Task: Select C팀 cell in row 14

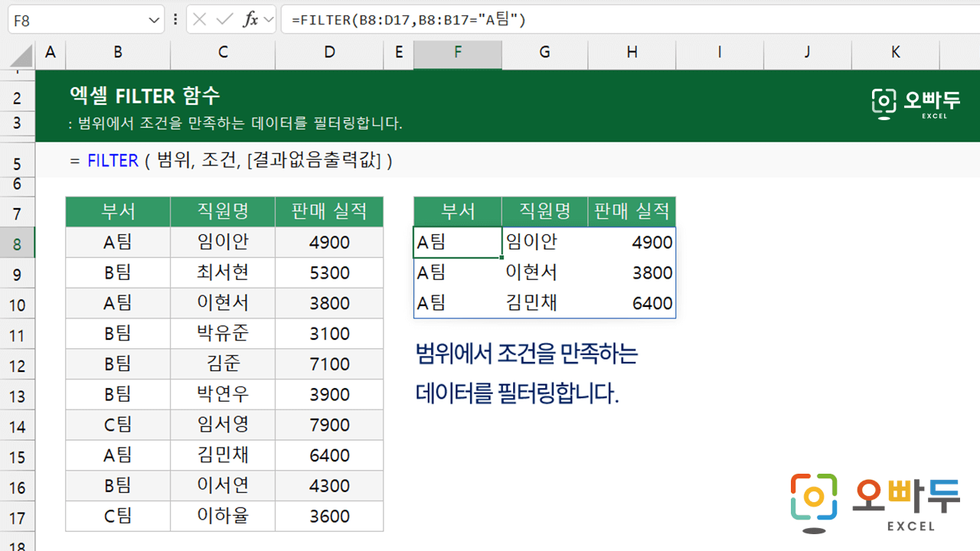Action: [x=118, y=425]
